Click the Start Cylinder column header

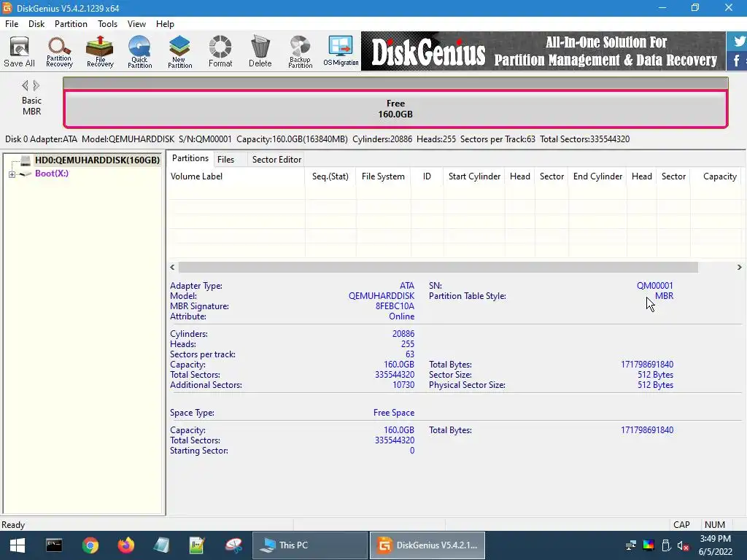tap(474, 176)
